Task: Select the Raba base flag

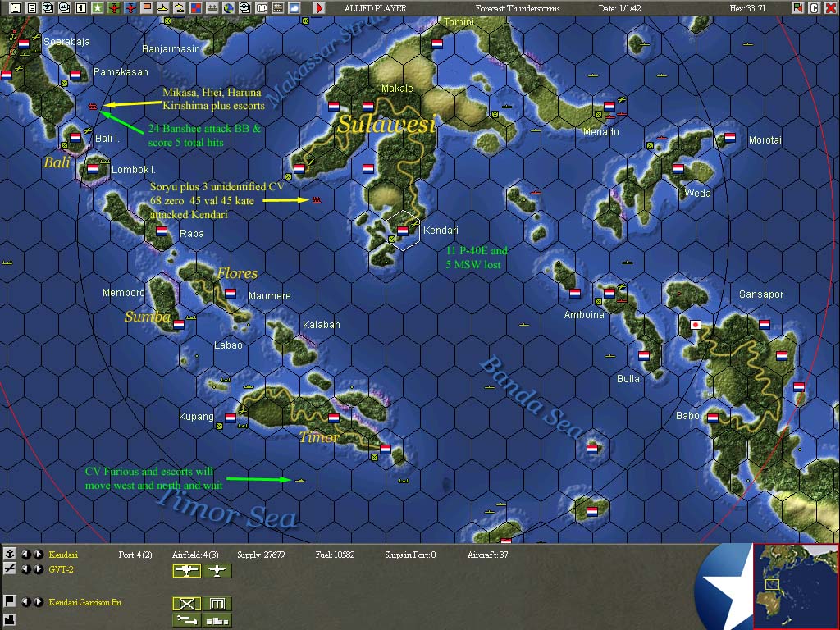Action: click(x=162, y=231)
